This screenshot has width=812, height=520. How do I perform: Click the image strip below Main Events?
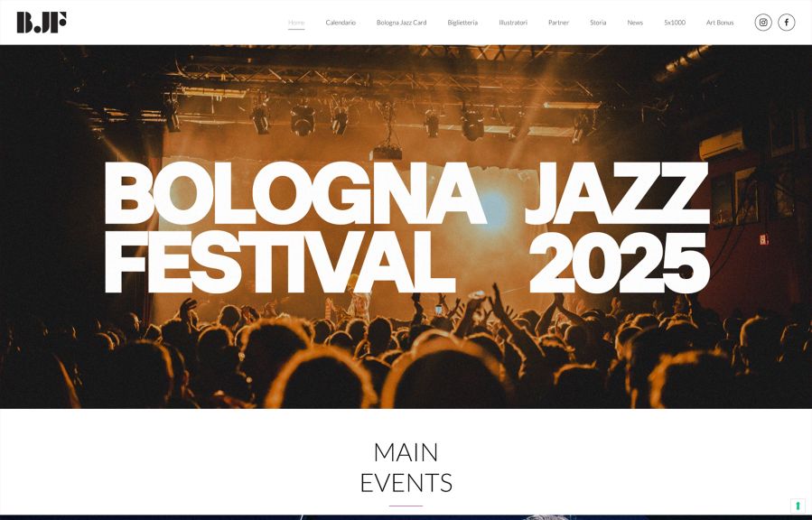[406, 517]
